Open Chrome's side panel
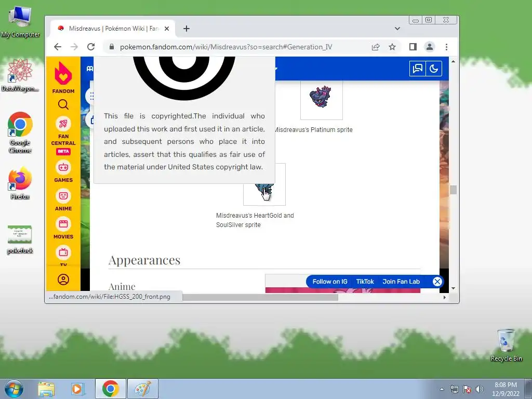This screenshot has width=532, height=399. tap(413, 47)
